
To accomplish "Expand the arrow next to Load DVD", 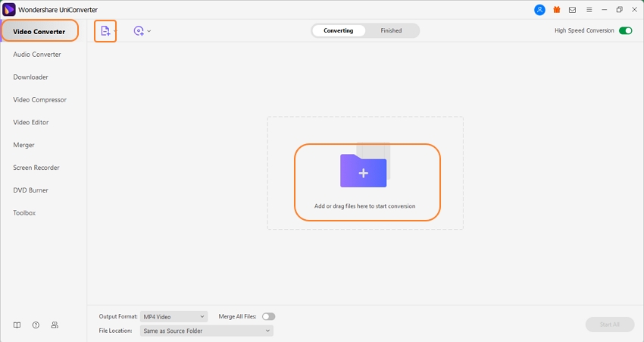I will coord(149,31).
